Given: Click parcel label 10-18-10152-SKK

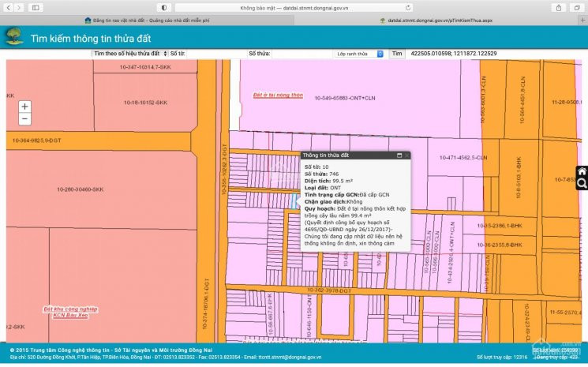Looking at the screenshot, I should pos(145,103).
